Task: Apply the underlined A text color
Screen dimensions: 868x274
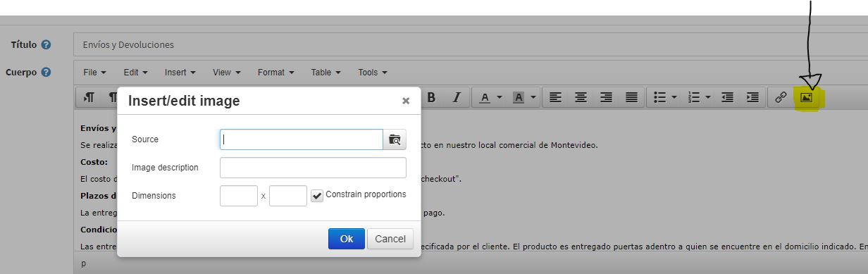Action: pos(485,98)
